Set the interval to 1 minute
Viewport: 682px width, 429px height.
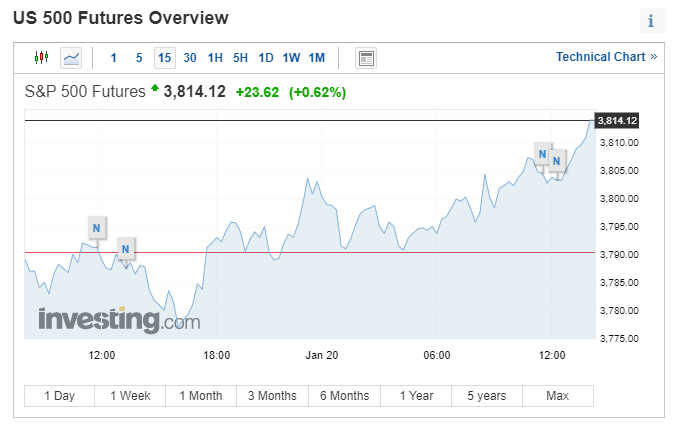(114, 58)
